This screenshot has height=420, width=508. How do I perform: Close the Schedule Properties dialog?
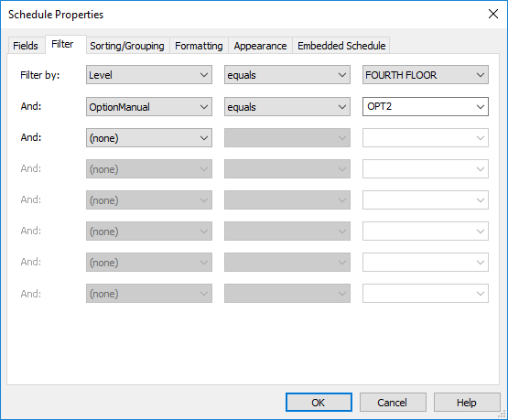(x=493, y=14)
